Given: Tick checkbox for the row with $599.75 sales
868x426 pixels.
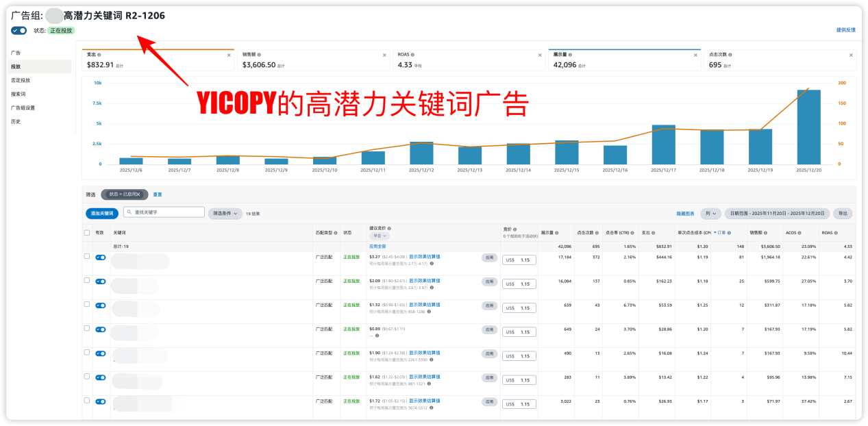Looking at the screenshot, I should tap(86, 280).
